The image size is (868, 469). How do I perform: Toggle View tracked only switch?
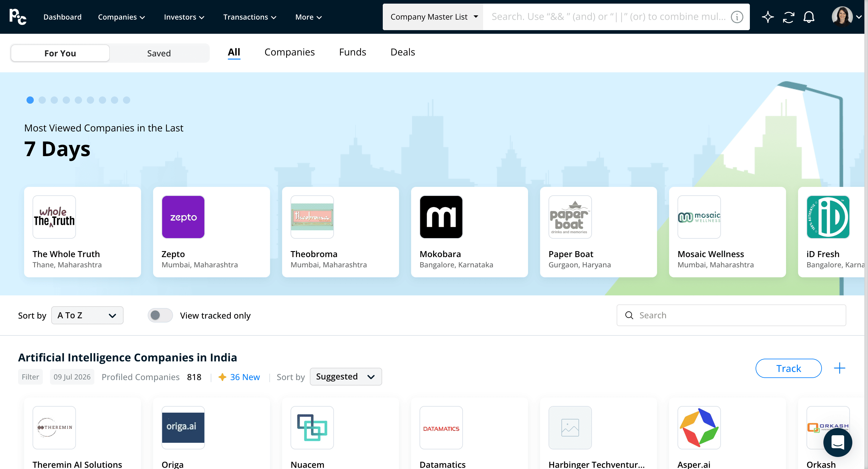pos(160,315)
